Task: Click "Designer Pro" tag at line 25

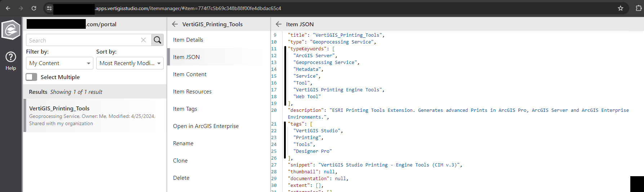Action: point(312,151)
